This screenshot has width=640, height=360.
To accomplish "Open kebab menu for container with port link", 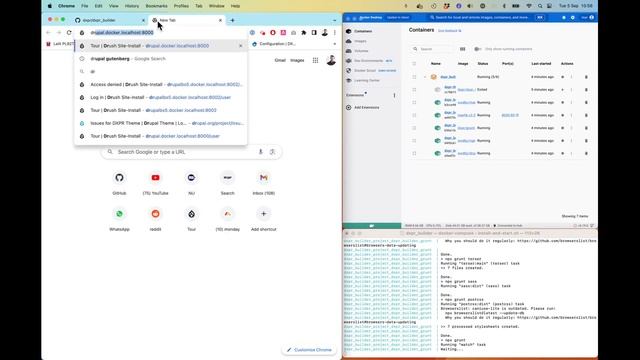I will coord(571,115).
